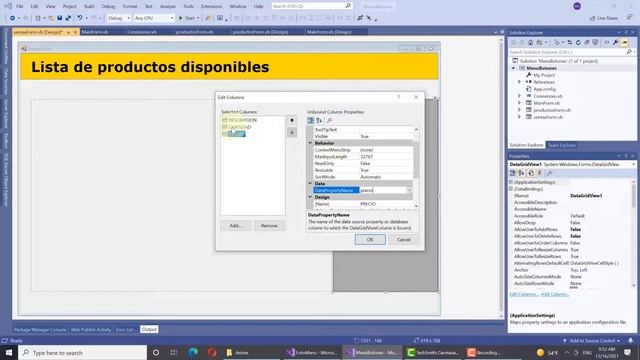This screenshot has width=640, height=360.
Task: Collapse the Behavior category in dialog
Action: click(310, 143)
